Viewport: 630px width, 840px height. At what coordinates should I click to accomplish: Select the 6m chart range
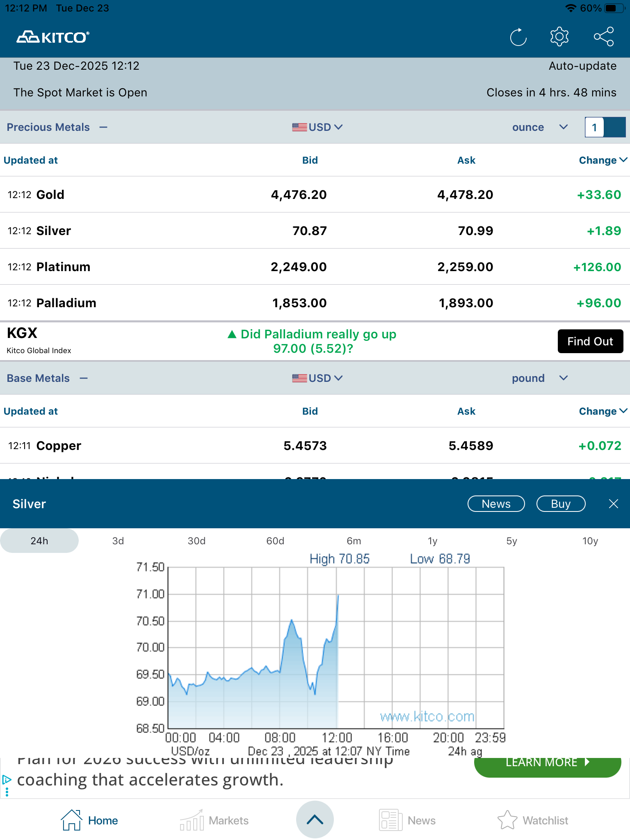tap(354, 541)
